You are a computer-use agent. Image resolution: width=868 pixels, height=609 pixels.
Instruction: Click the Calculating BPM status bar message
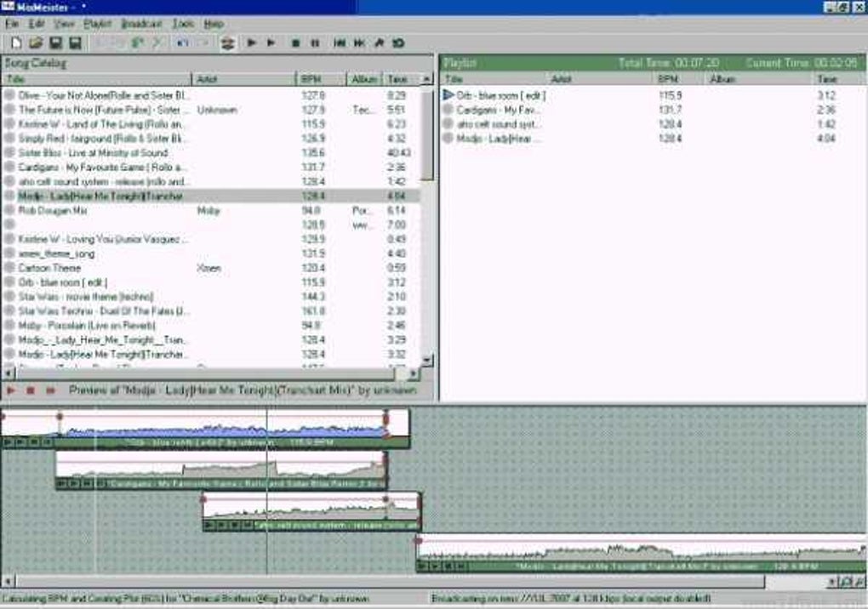(186, 599)
